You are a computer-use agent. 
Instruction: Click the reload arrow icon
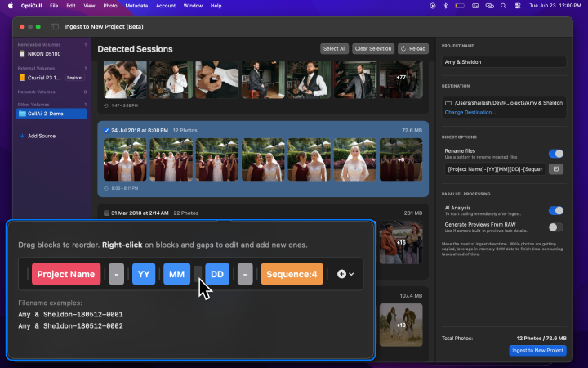pyautogui.click(x=403, y=49)
